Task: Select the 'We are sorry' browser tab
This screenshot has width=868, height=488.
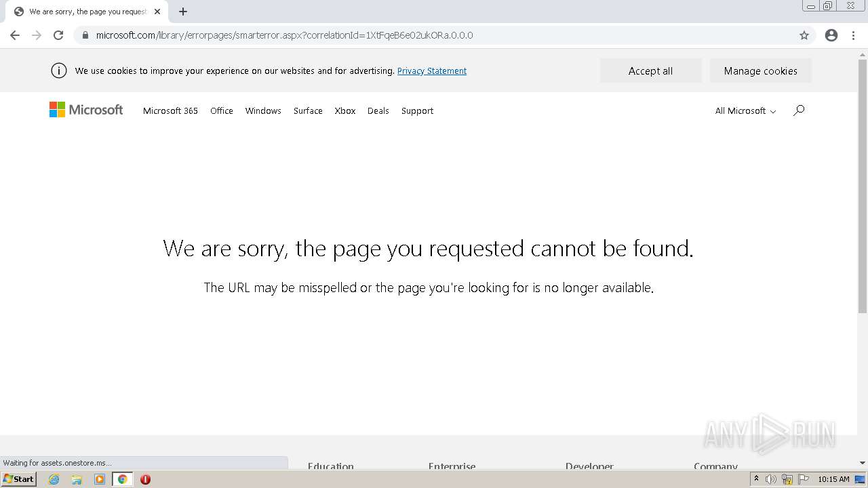Action: (87, 12)
